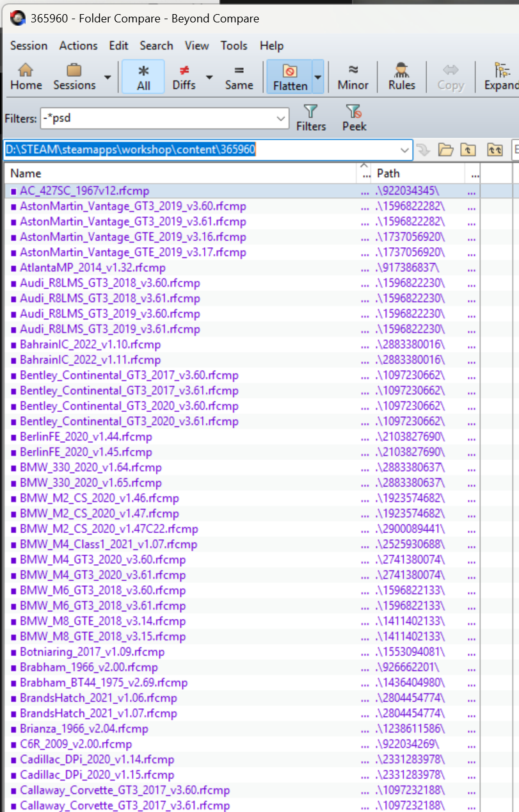Select Cadillac_DPi_2020_v1.14.rfcmp file
Viewport: 519px width, 812px height.
(97, 759)
